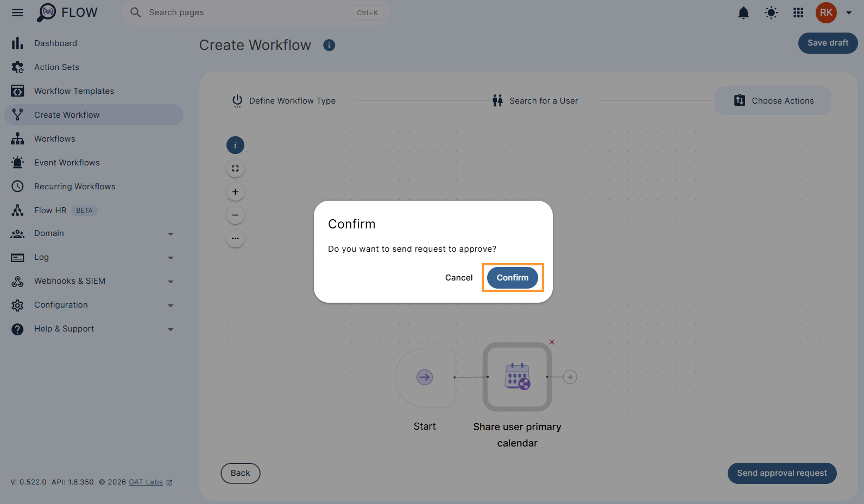Click the Action Sets gear icon
Screen dimensions: 864x504
pyautogui.click(x=17, y=67)
